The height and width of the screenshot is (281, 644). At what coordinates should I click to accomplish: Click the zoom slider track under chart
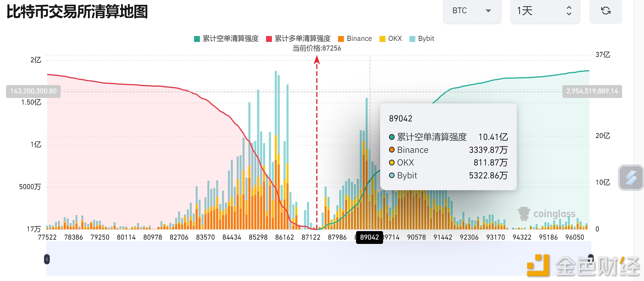[x=319, y=259]
